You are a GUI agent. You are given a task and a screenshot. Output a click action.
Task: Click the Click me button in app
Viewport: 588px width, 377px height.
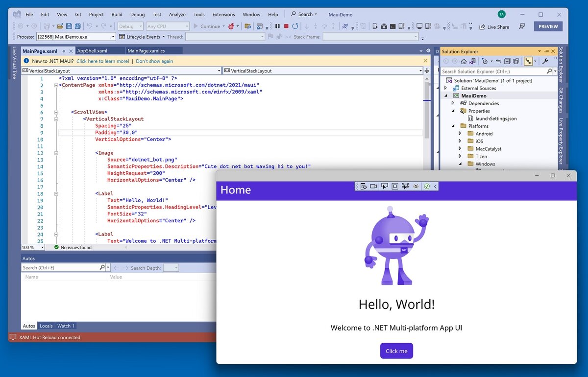tap(396, 351)
